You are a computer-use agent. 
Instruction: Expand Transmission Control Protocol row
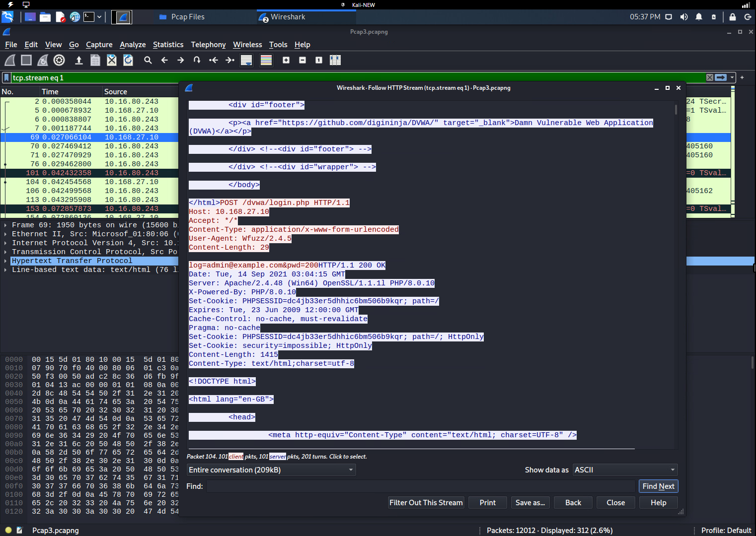(5, 252)
